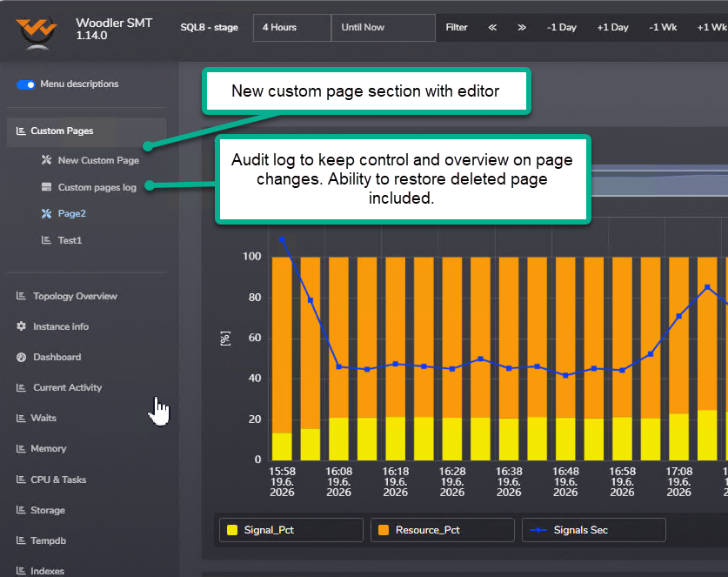Click the Storage chart icon
This screenshot has width=728, height=577.
[21, 510]
